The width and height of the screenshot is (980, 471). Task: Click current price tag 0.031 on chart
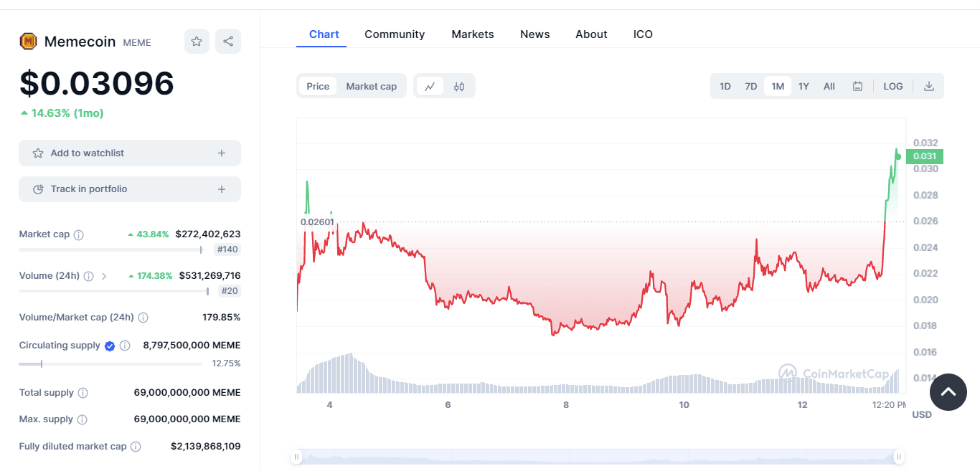coord(925,156)
